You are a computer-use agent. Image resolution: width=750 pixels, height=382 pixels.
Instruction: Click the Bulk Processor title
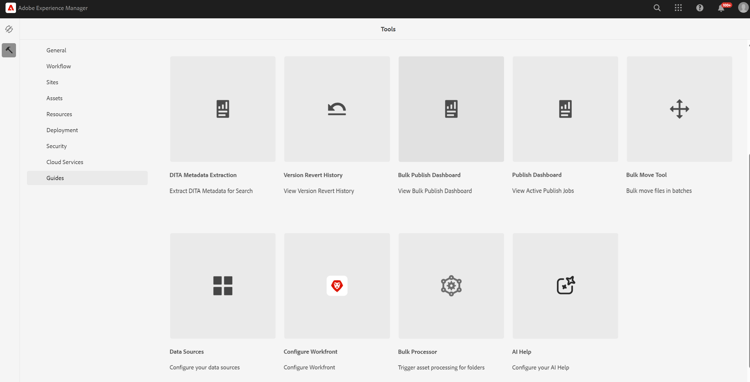coord(418,351)
